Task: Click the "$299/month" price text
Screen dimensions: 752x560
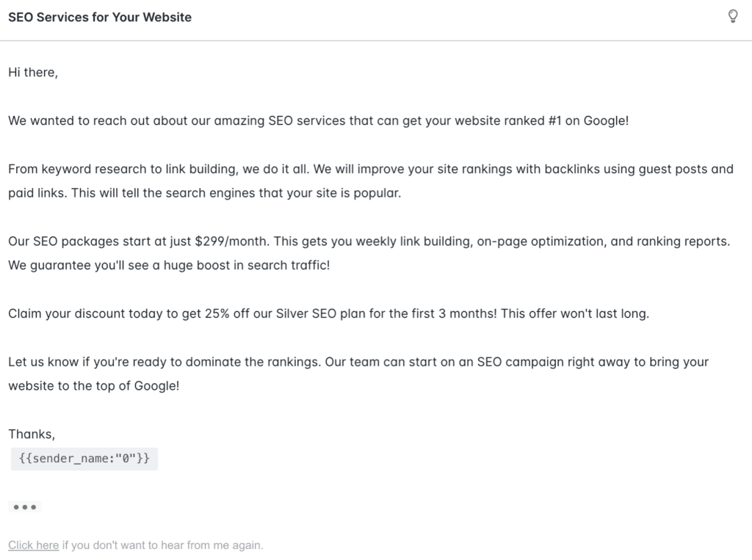Action: point(231,241)
